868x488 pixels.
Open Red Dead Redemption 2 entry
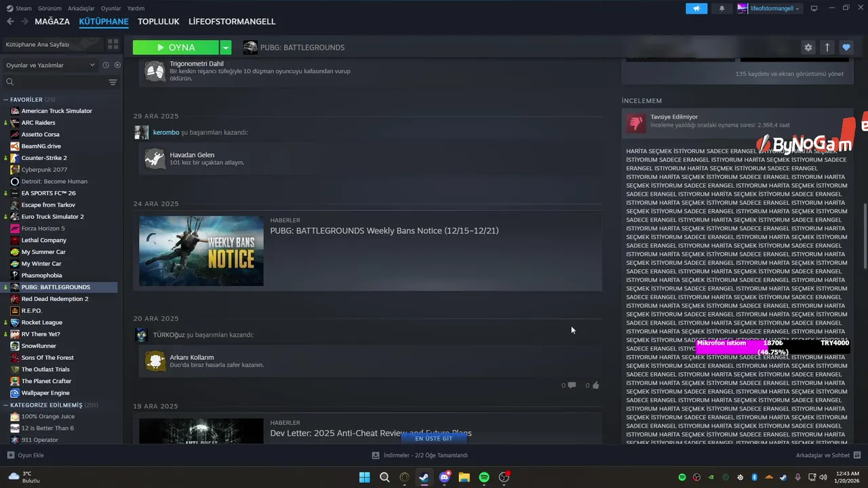[54, 299]
